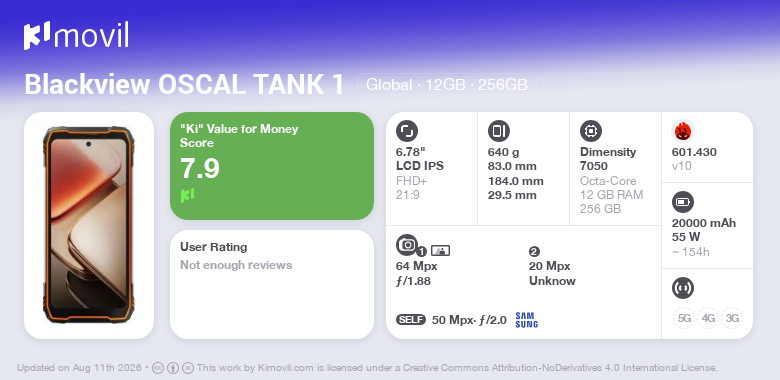Click the 5G network badge
Screen dimensions: 780x380
point(684,318)
